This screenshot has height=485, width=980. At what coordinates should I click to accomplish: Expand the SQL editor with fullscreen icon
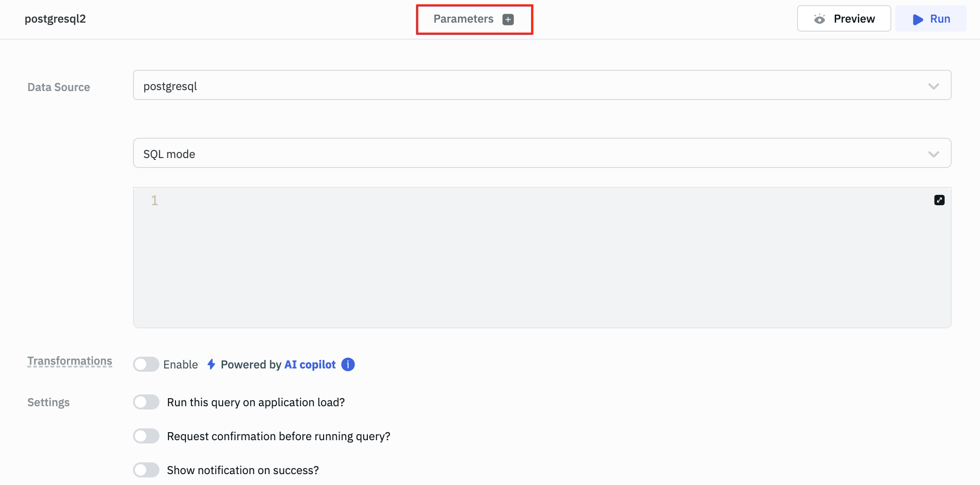tap(939, 200)
